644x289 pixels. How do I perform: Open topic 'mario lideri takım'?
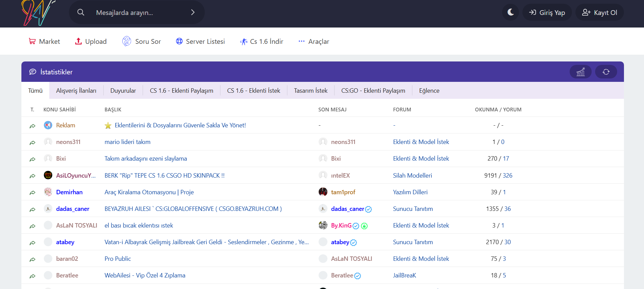pos(127,142)
